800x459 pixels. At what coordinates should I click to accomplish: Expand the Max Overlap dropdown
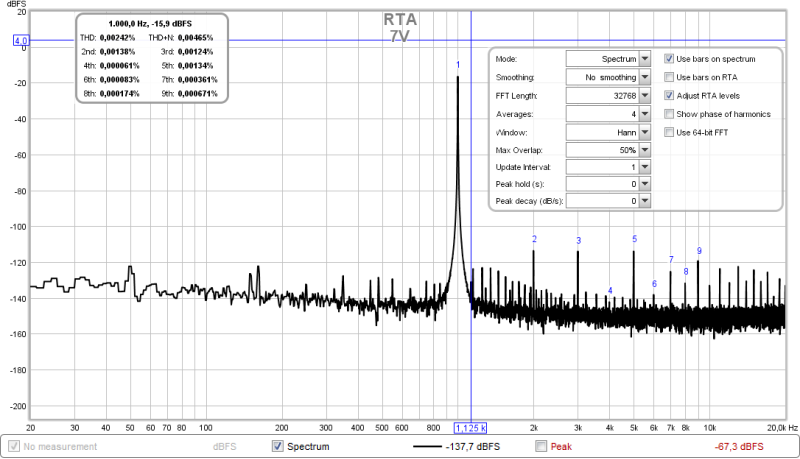pos(644,149)
